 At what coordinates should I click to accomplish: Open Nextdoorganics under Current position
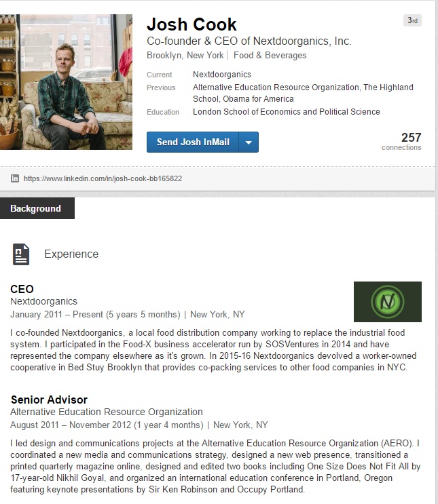(222, 75)
